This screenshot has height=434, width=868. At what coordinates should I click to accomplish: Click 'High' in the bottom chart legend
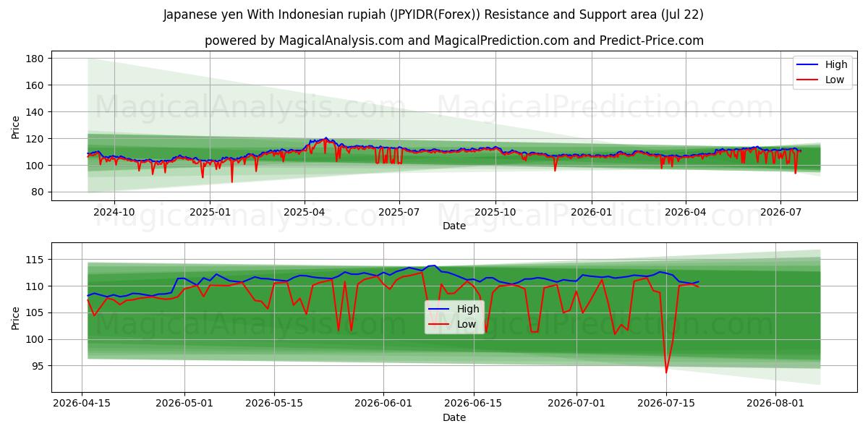468,309
